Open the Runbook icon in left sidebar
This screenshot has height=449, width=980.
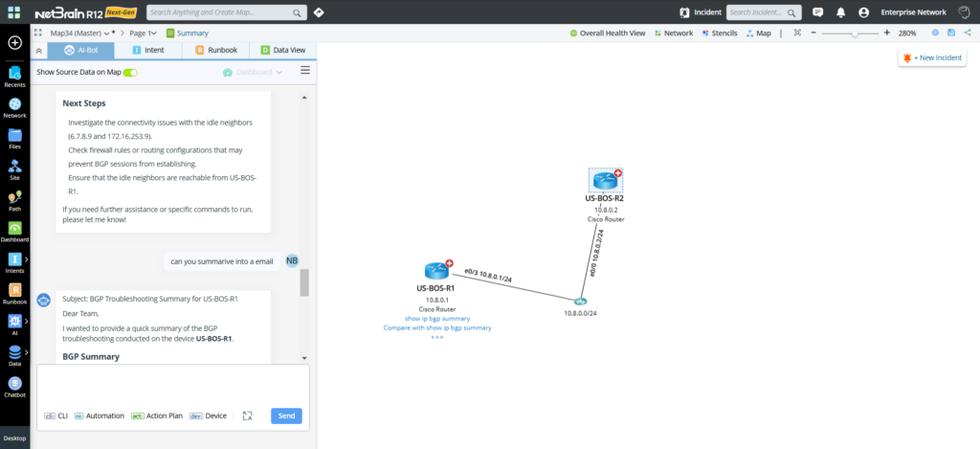[14, 293]
